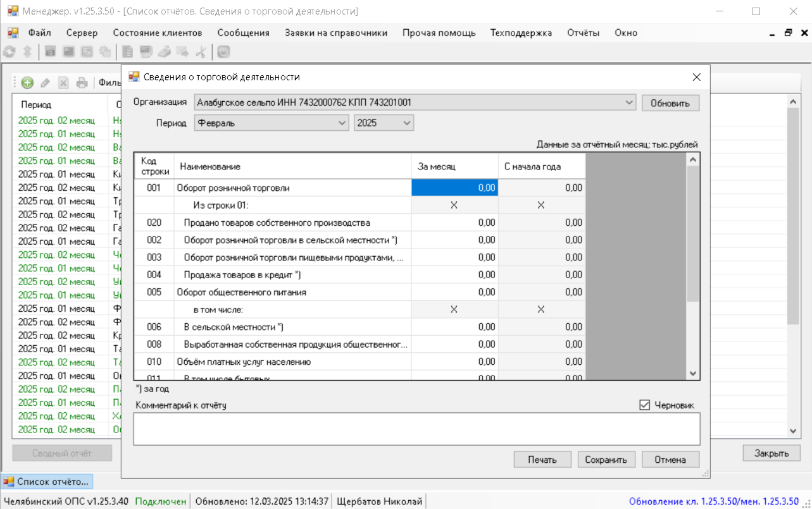Close the Сведения о торговой деятельности dialog
This screenshot has height=509, width=812.
[x=697, y=77]
